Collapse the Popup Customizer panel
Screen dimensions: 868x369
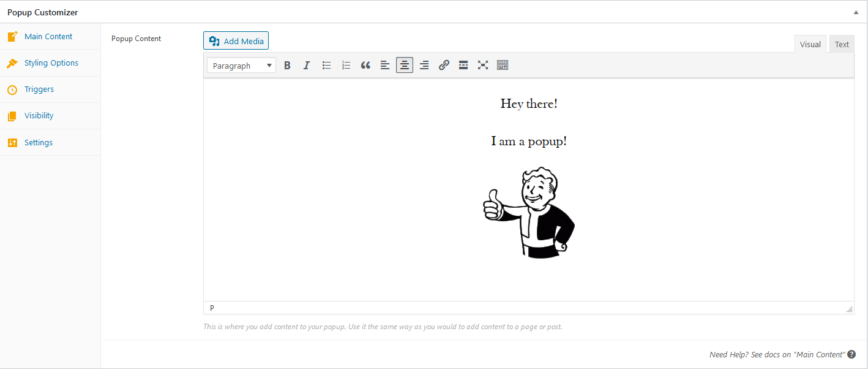pos(855,12)
